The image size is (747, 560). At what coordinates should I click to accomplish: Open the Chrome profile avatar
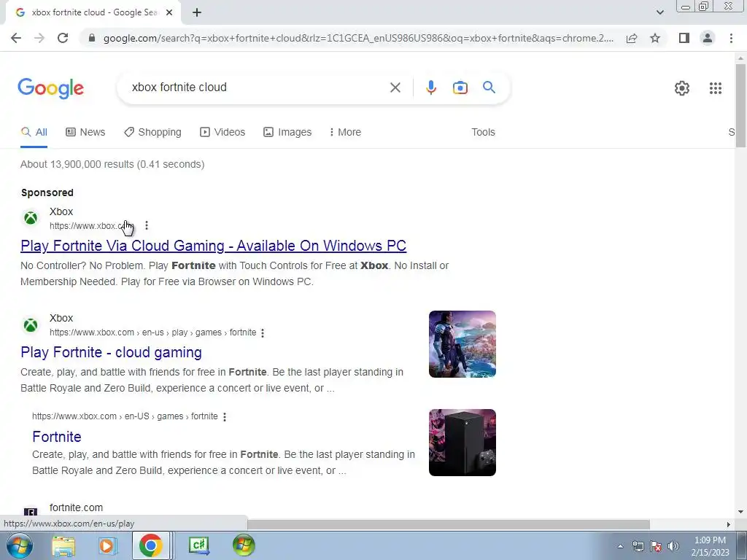[708, 38]
